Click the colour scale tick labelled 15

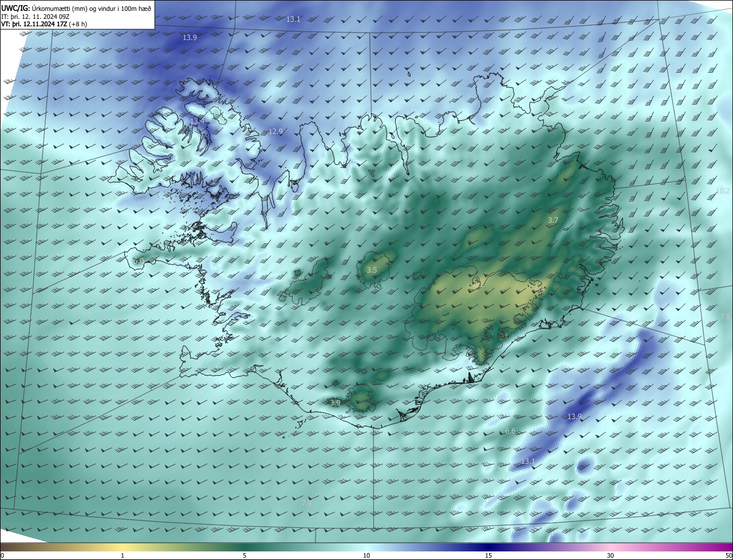click(488, 555)
